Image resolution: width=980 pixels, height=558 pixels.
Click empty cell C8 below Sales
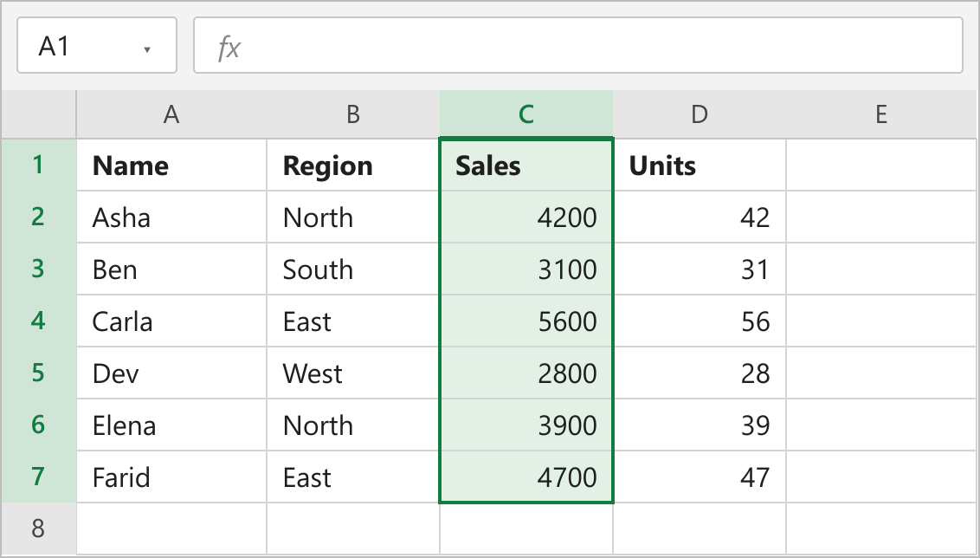click(526, 528)
